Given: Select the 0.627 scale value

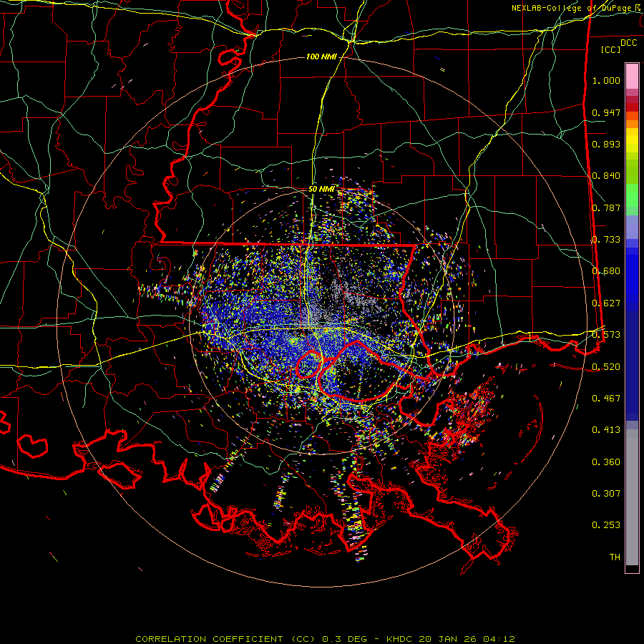Looking at the screenshot, I should coord(606,303).
